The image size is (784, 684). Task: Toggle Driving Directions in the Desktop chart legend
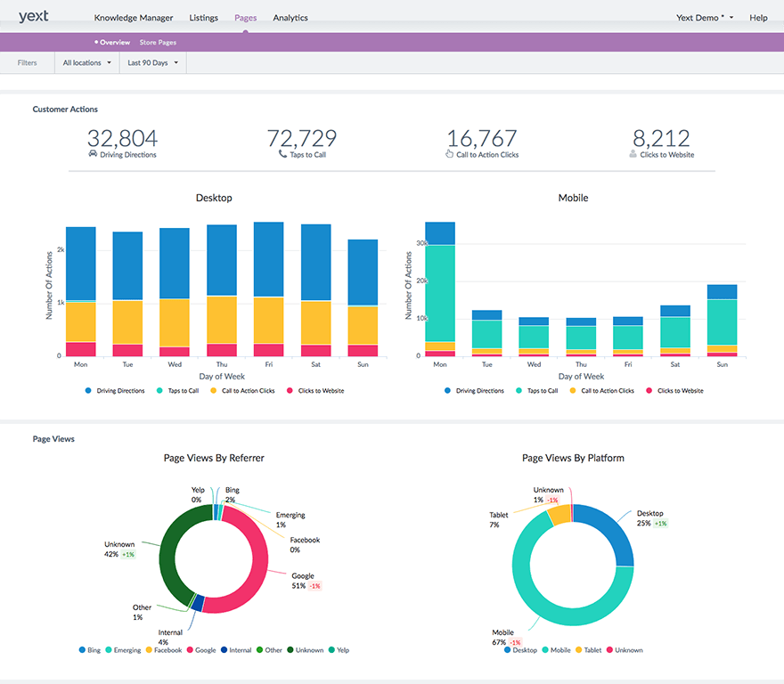pos(116,390)
